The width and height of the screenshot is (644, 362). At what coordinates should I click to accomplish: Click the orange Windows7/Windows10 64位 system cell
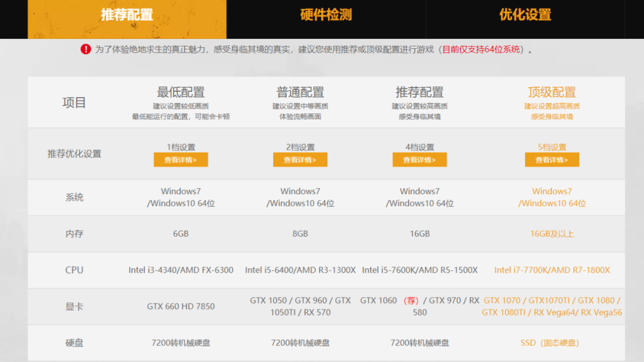coord(552,197)
